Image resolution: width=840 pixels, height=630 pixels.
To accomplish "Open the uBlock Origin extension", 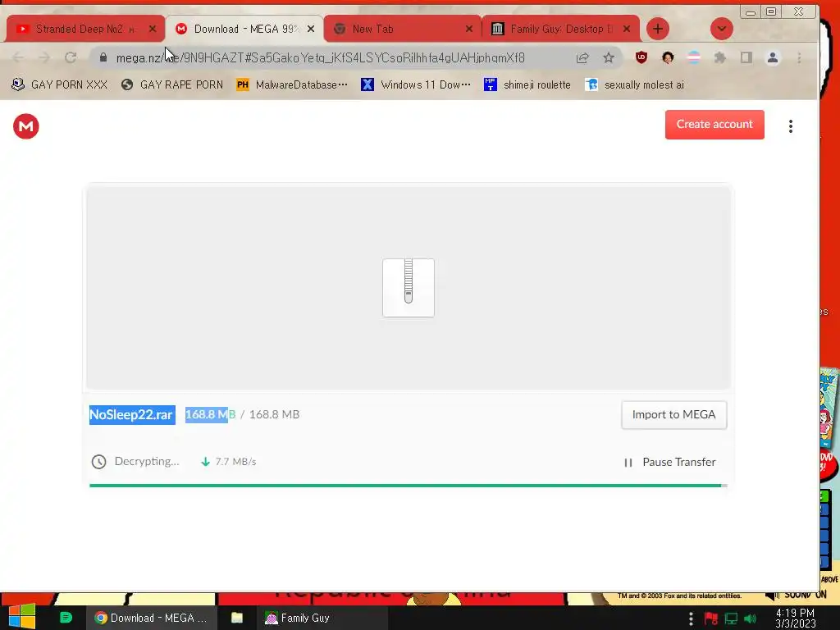I will (x=641, y=57).
